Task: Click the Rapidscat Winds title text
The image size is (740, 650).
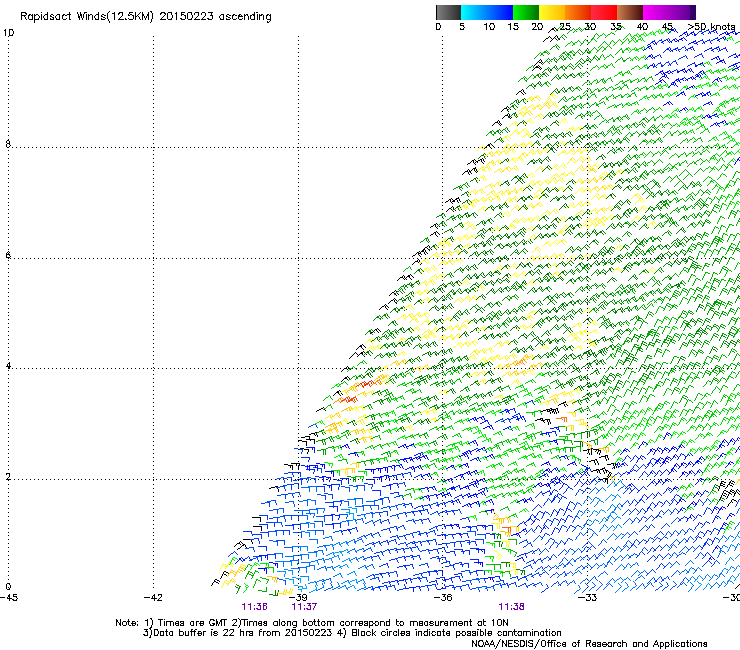Action: (145, 17)
